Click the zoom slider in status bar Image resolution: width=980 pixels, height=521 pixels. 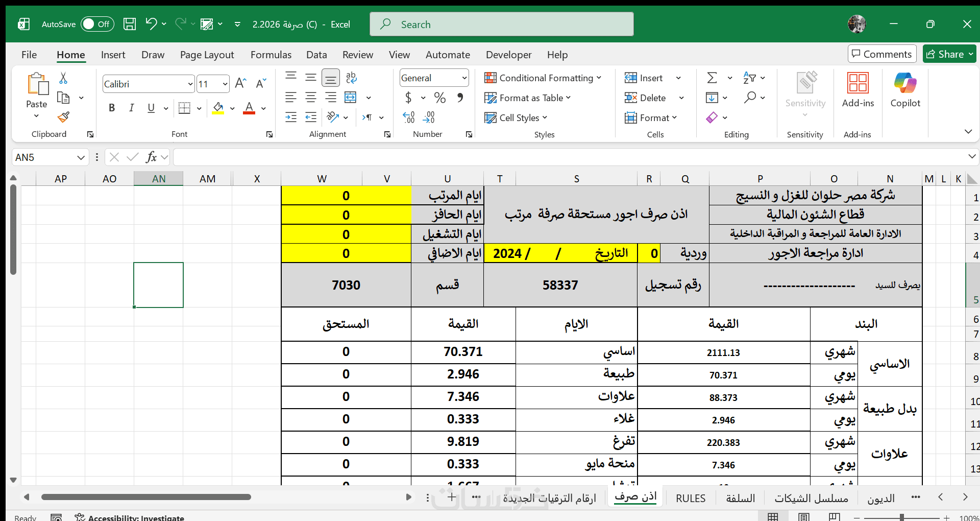pyautogui.click(x=902, y=517)
